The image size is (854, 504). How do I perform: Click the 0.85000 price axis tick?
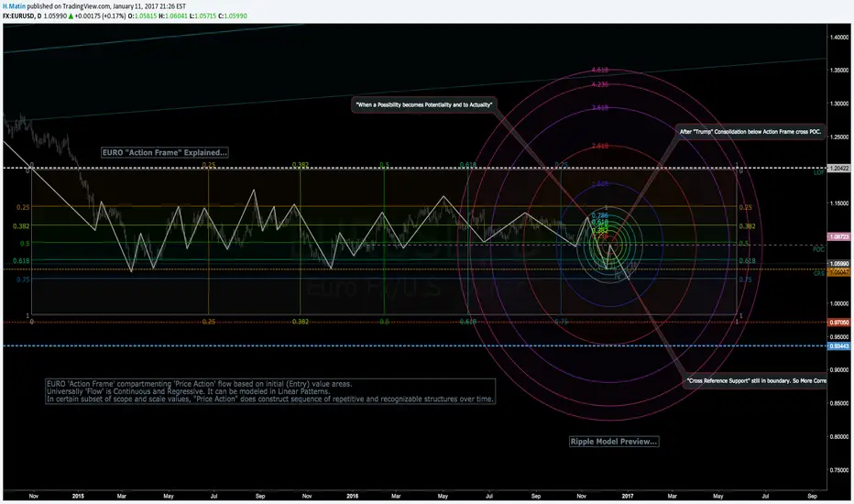point(839,403)
